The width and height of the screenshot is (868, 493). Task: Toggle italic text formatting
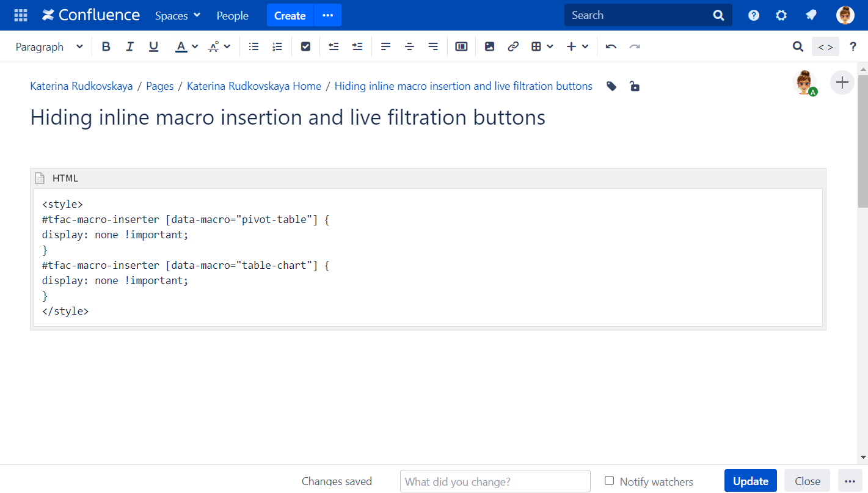pyautogui.click(x=129, y=46)
